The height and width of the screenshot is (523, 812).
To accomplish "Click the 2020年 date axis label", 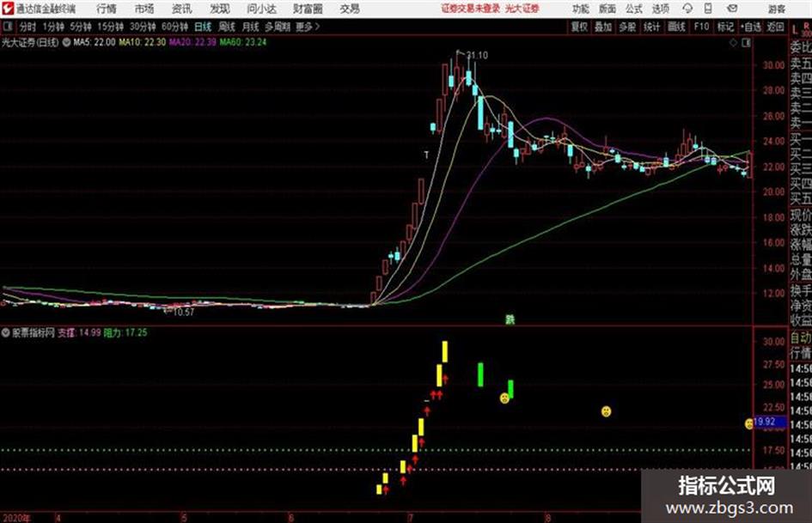I will tap(16, 517).
